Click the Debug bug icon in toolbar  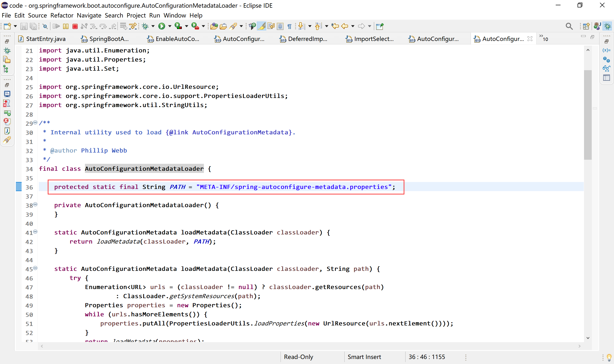145,26
